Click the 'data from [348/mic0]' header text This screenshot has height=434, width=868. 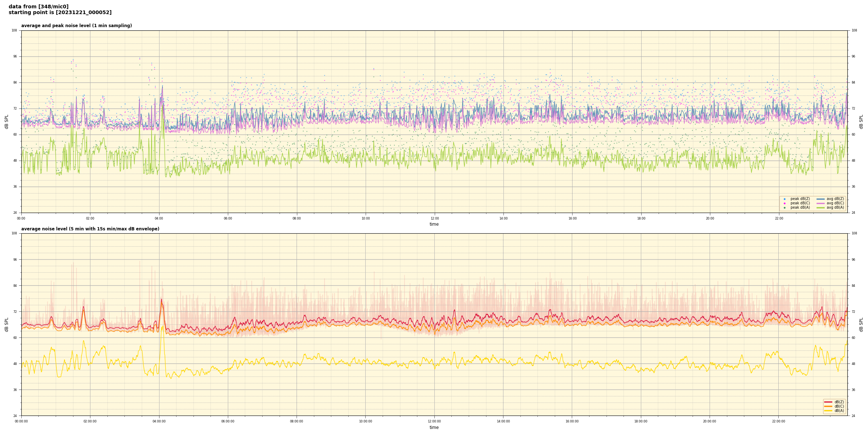coord(38,7)
